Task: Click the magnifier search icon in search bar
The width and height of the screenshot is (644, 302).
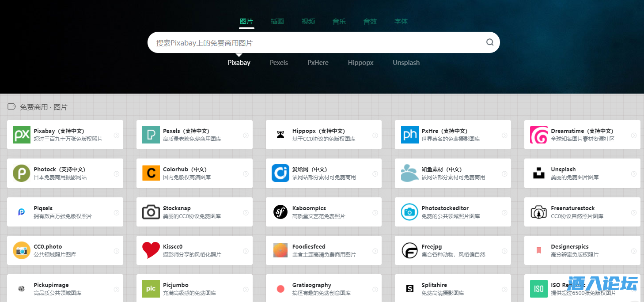Action: click(489, 42)
